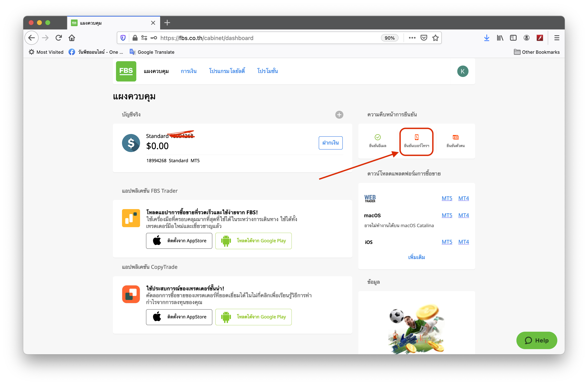588x385 pixels.
Task: Open the Downloads arrow icon
Action: (487, 38)
